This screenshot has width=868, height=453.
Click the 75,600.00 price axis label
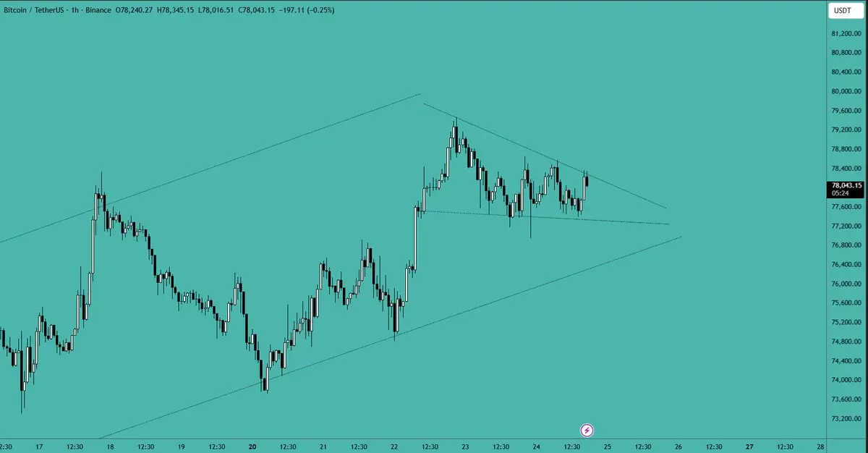pyautogui.click(x=846, y=303)
